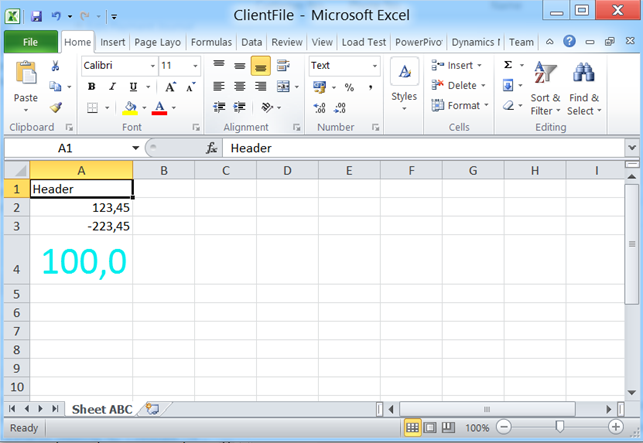This screenshot has width=643, height=443.
Task: Click the Insert Function fx icon
Action: point(211,148)
